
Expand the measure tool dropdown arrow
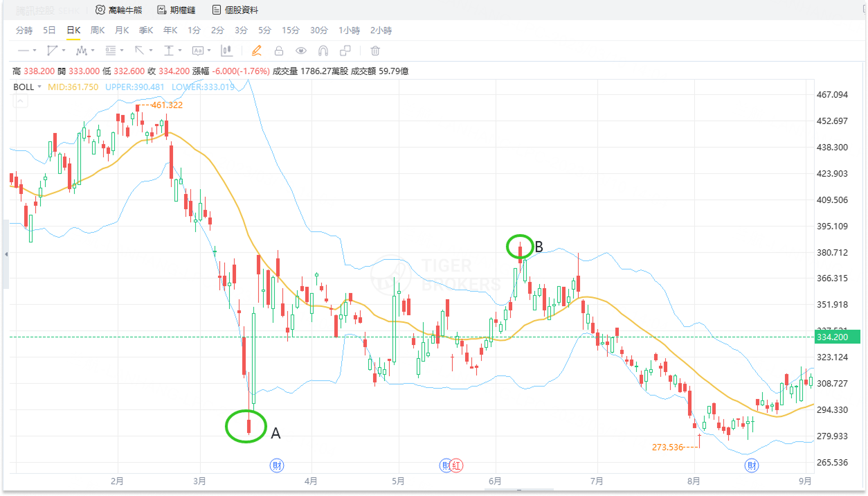pyautogui.click(x=180, y=51)
